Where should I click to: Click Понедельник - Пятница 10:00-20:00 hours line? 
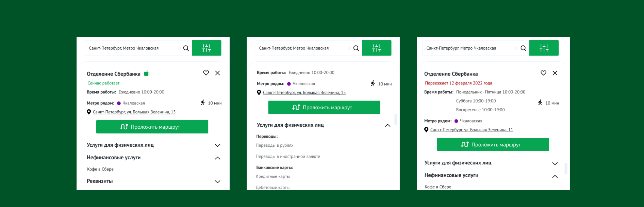[x=491, y=92]
